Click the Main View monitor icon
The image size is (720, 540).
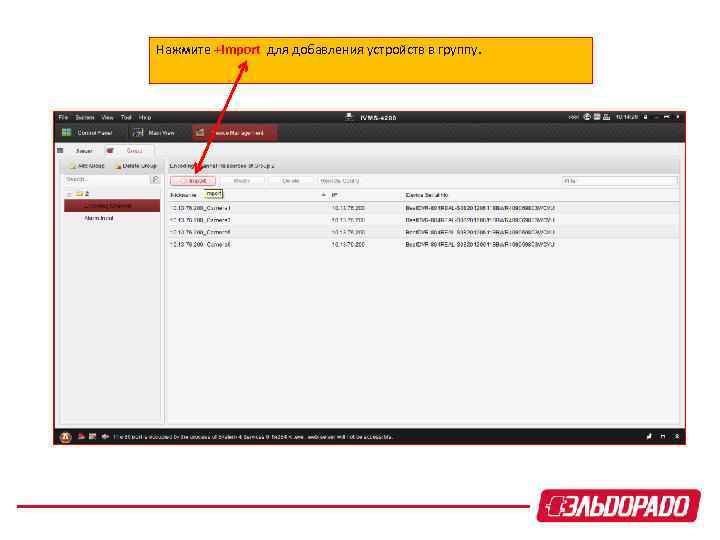[138, 133]
